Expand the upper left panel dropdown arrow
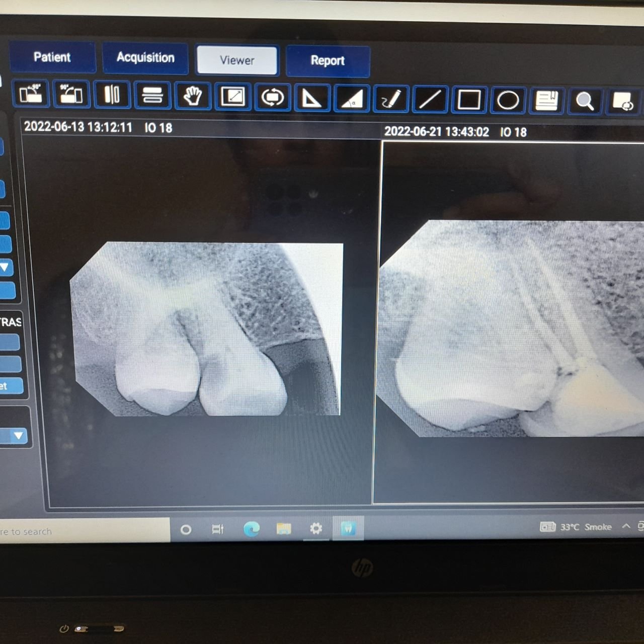 (5, 267)
